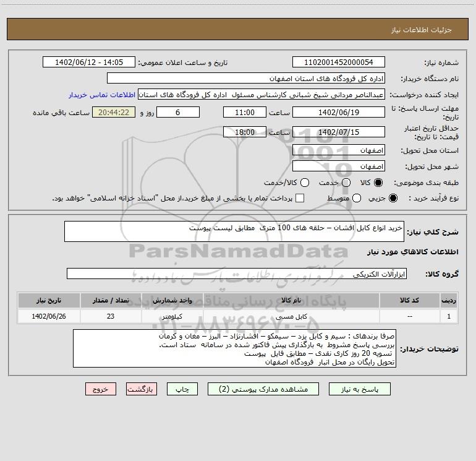The height and width of the screenshot is (461, 476).
Task: Click the خروج exit button
Action: pyautogui.click(x=101, y=389)
